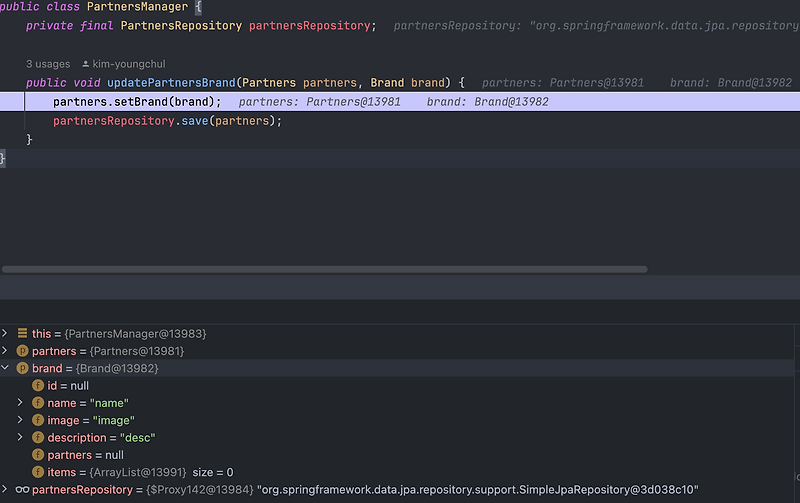Image resolution: width=800 pixels, height=503 pixels.
Task: Click the PartnersRepository type in field declaration
Action: (181, 26)
